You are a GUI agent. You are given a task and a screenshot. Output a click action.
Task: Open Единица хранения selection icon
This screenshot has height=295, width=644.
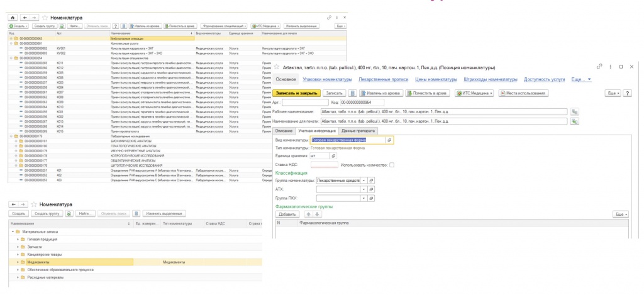(333, 156)
